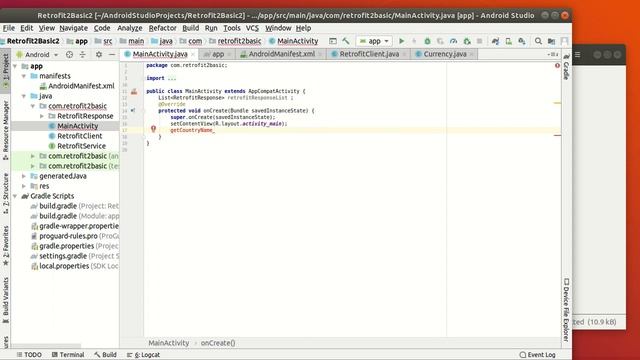This screenshot has width=640, height=360.
Task: Toggle the Resource Manager side panel
Action: click(5, 130)
